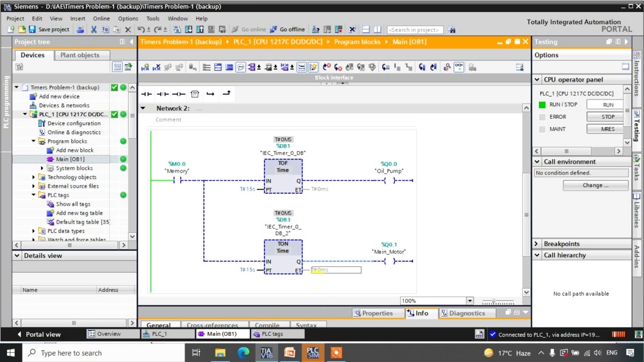The width and height of the screenshot is (644, 362).
Task: Expand the System blocks folder
Action: click(x=42, y=168)
